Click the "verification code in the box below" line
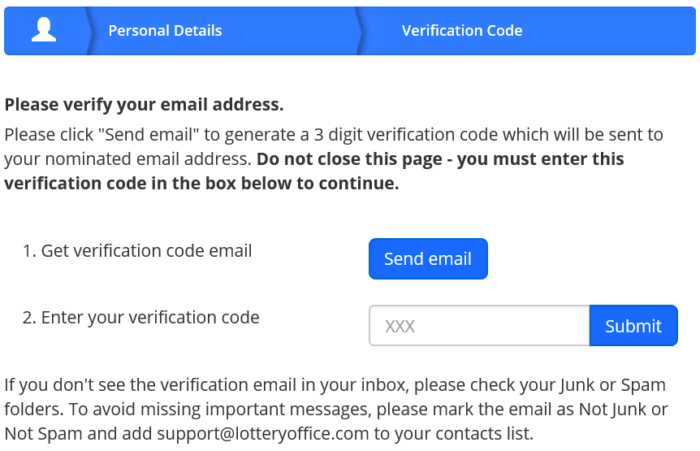 pos(202,184)
